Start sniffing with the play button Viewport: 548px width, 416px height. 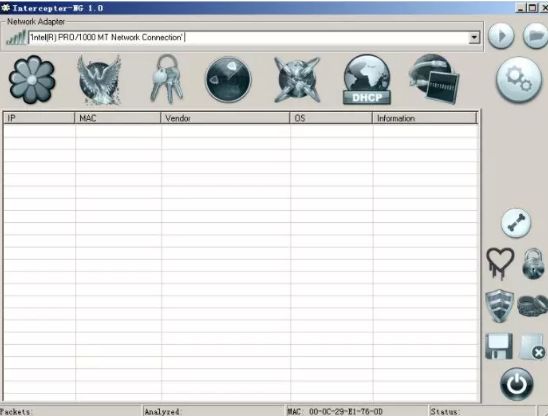[501, 36]
